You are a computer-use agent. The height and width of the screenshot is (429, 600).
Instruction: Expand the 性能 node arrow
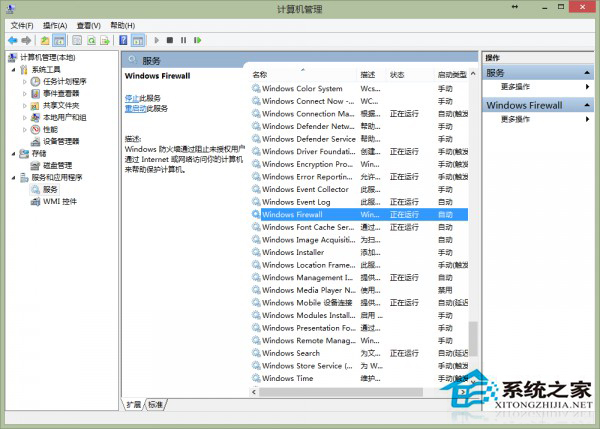tap(24, 129)
